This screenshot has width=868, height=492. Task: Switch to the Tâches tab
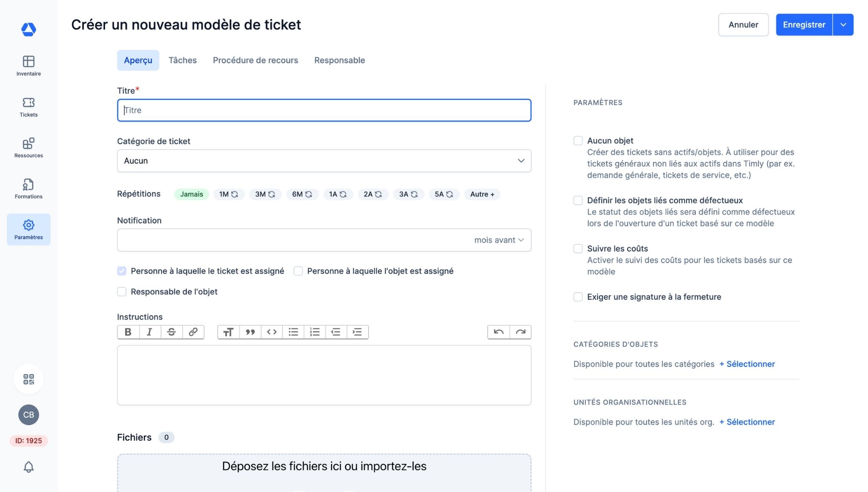pyautogui.click(x=182, y=60)
